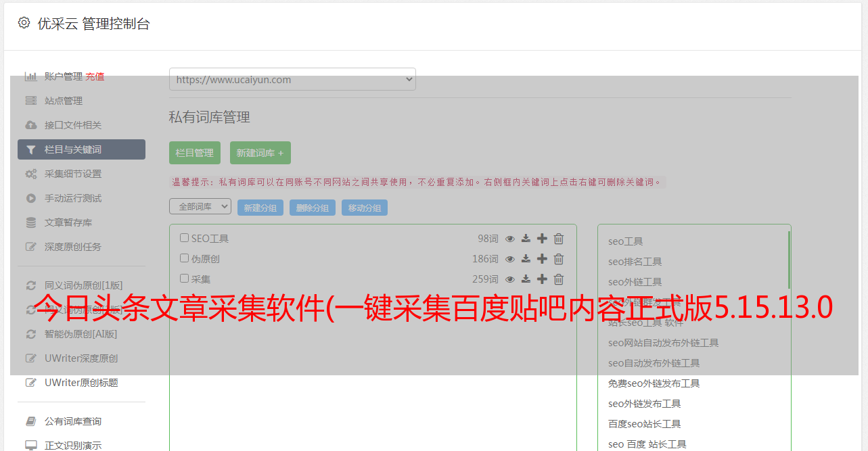This screenshot has width=868, height=451.
Task: Click the plus icon on 伪原创 row
Action: click(x=542, y=259)
